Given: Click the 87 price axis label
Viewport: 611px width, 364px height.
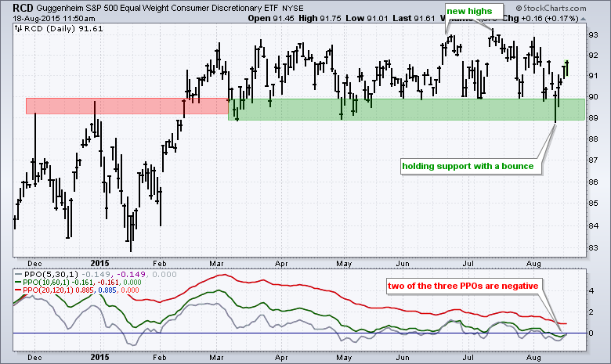Looking at the screenshot, I should pos(593,160).
